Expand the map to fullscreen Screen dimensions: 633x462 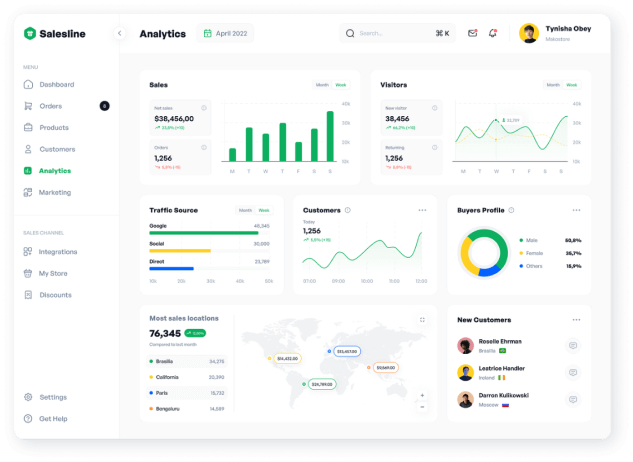[422, 320]
